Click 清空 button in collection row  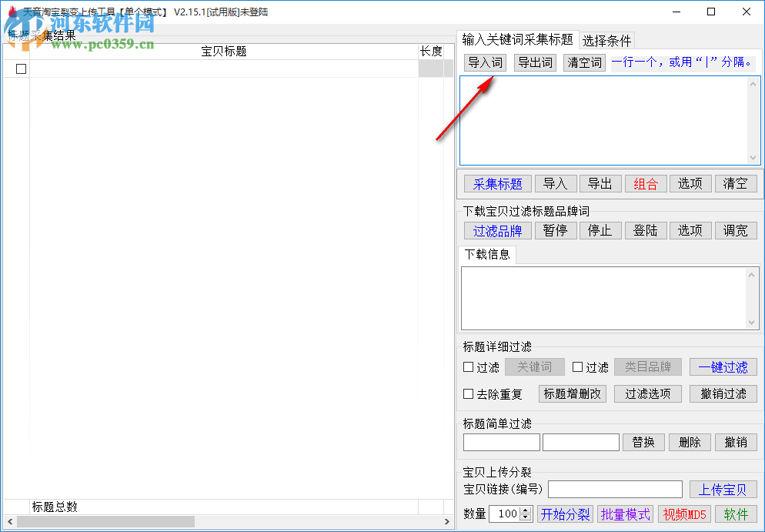736,184
